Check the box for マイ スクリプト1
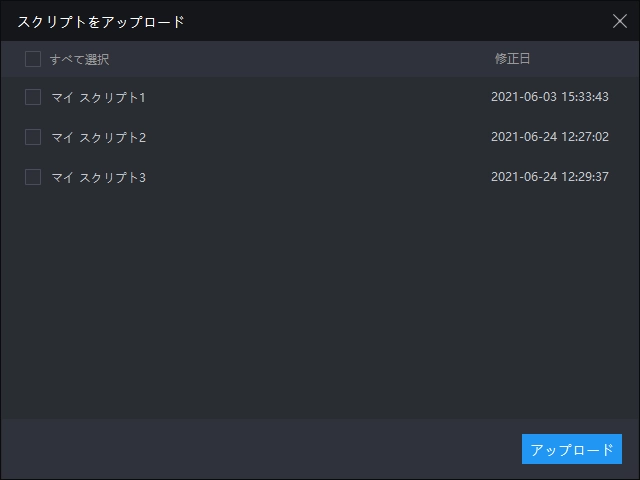Viewport: 640px width, 480px height. point(33,97)
